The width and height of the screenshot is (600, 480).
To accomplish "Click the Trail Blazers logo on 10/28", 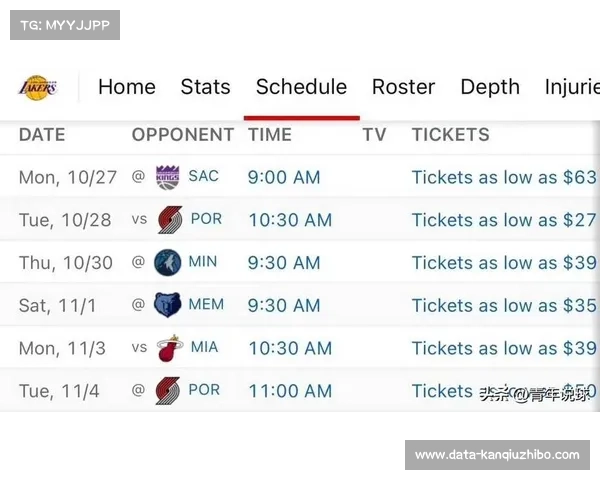I will coord(169,220).
